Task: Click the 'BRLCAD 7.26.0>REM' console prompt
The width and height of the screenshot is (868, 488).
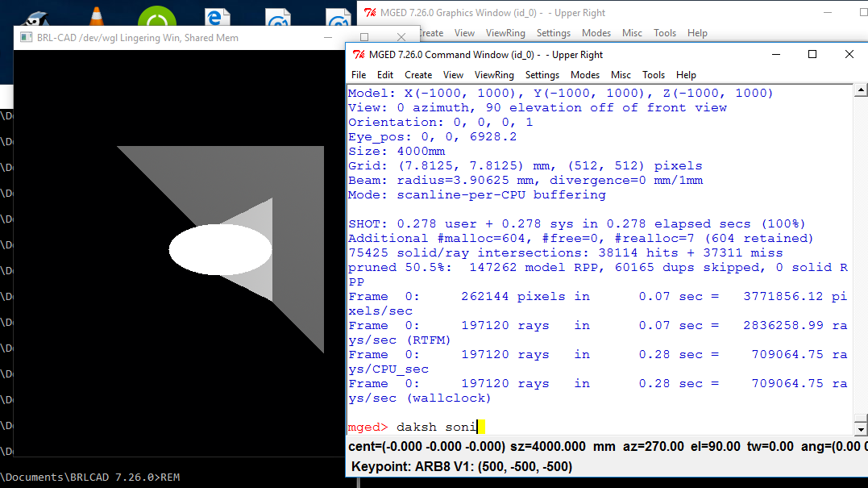Action: (90, 477)
